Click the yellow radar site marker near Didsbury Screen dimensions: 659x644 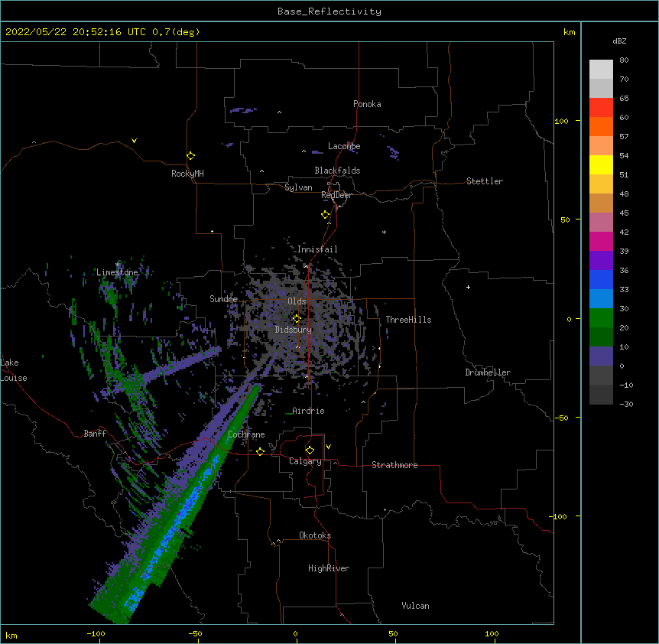[x=297, y=319]
